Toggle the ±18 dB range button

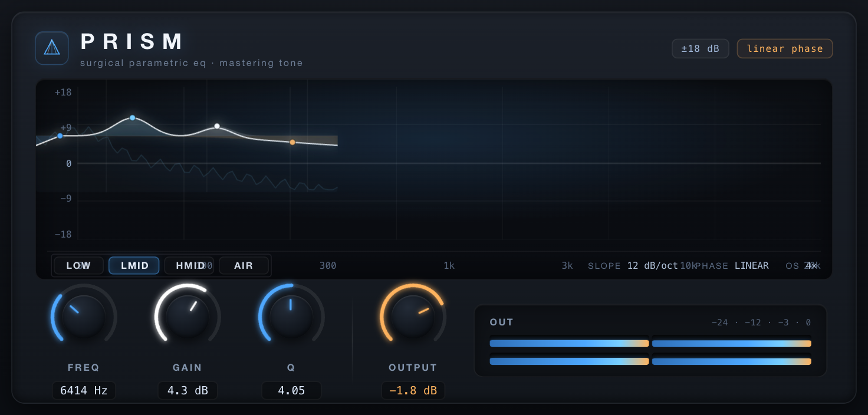coord(701,48)
